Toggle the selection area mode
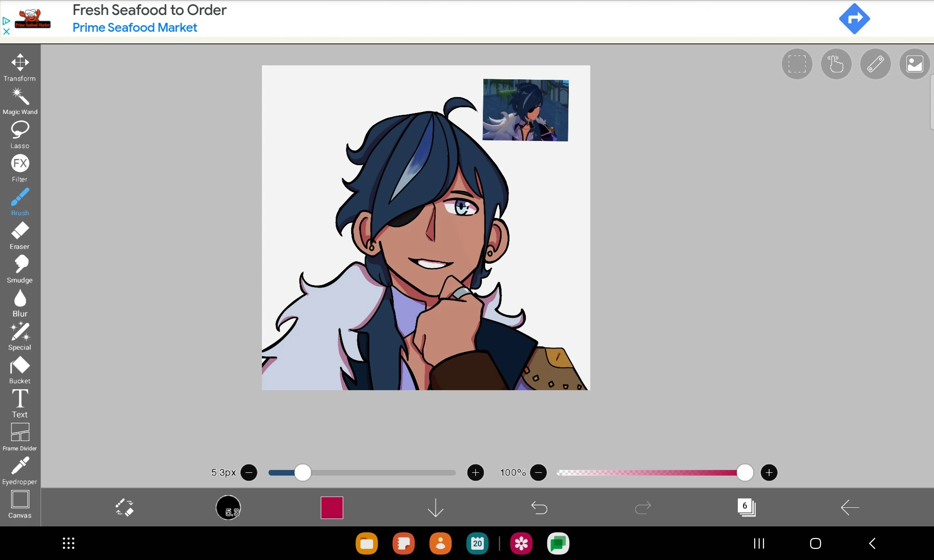The image size is (934, 560). pos(797,64)
